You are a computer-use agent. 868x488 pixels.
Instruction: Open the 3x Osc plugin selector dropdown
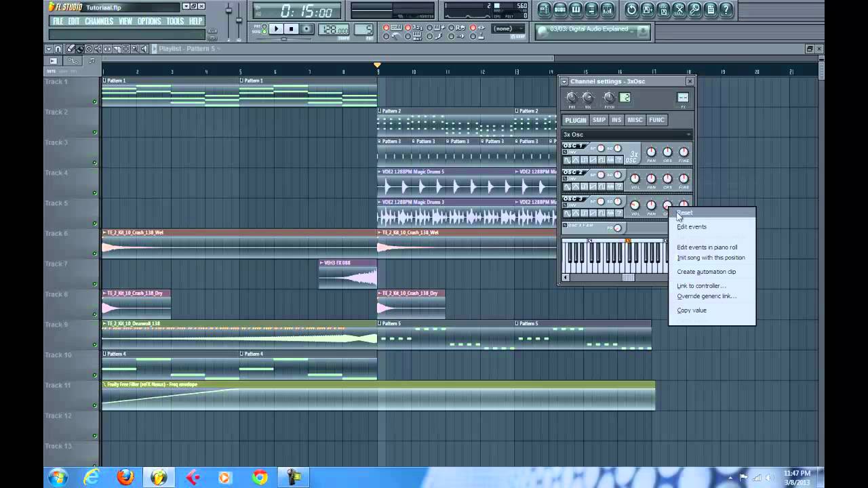627,135
